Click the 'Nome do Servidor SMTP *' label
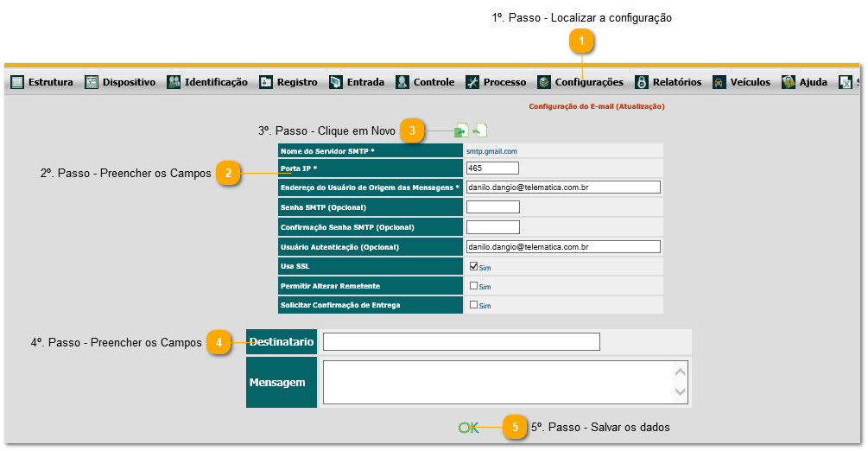The width and height of the screenshot is (868, 451). [x=327, y=151]
